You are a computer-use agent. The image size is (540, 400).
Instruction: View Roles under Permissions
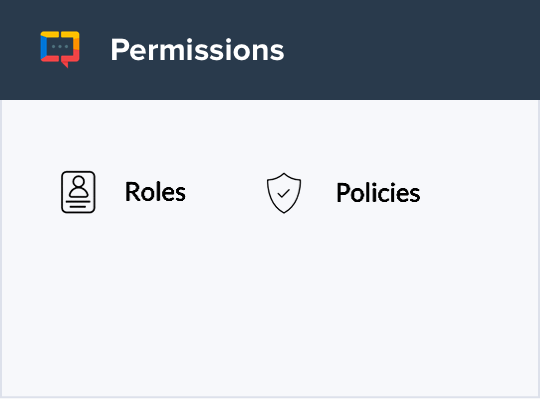tap(123, 192)
